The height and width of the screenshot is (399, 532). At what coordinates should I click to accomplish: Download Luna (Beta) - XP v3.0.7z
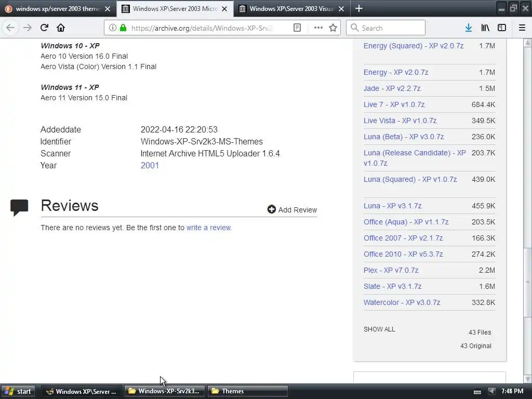pyautogui.click(x=404, y=137)
